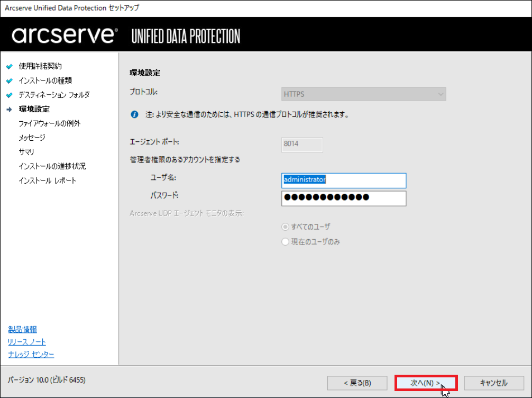Viewport: 532px width, 398px height.
Task: Select the インストールの進捗状況 step
Action: coord(52,166)
